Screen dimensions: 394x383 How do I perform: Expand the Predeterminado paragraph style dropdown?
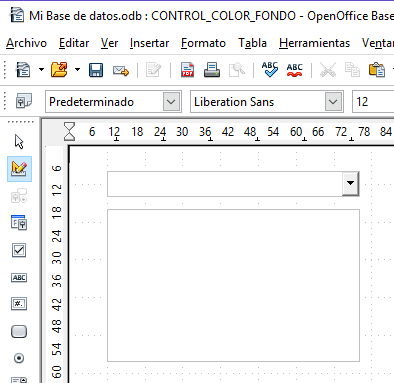click(171, 101)
